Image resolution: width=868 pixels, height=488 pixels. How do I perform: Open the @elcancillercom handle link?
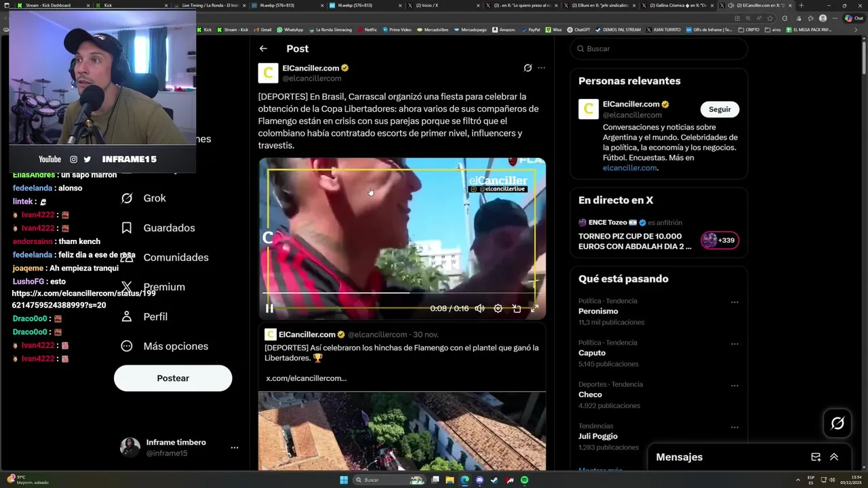pos(312,79)
